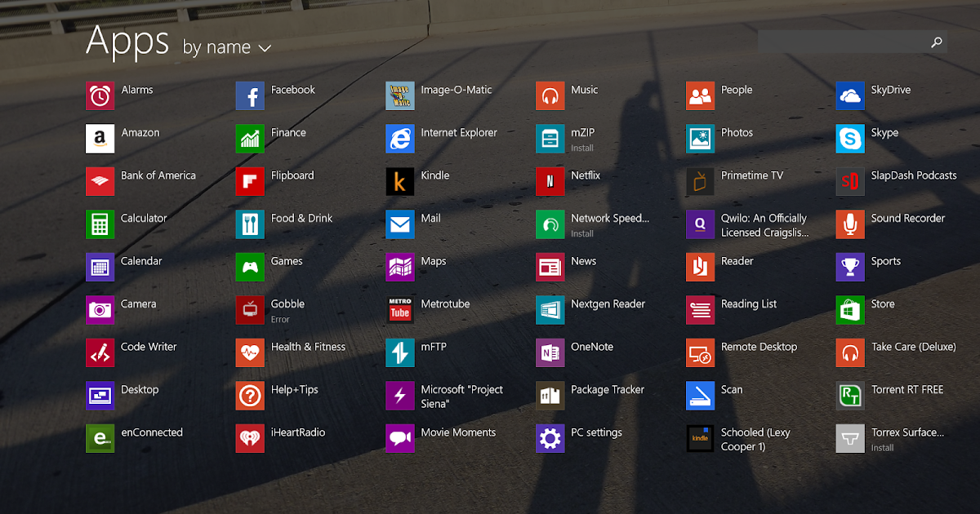The image size is (980, 514).
Task: Launch the Metrotube icon
Action: [x=400, y=310]
